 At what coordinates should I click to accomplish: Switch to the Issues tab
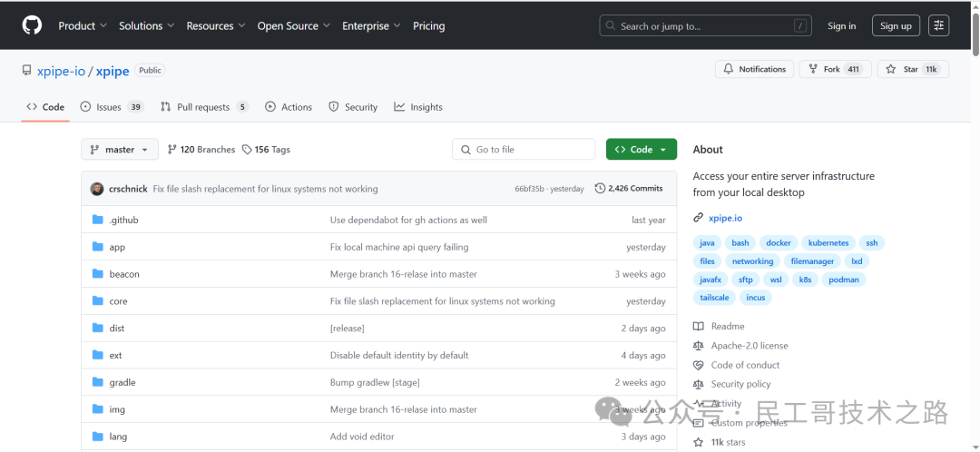[112, 107]
